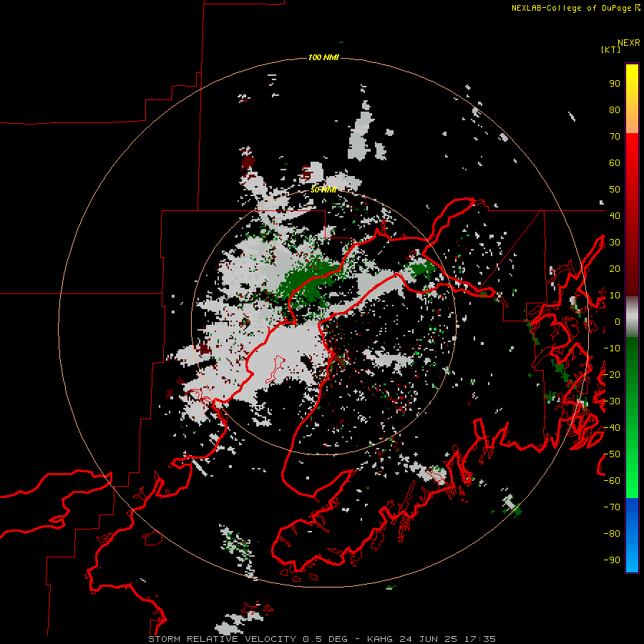Click the -80 value on the color scale
The image size is (644, 644).
612,534
